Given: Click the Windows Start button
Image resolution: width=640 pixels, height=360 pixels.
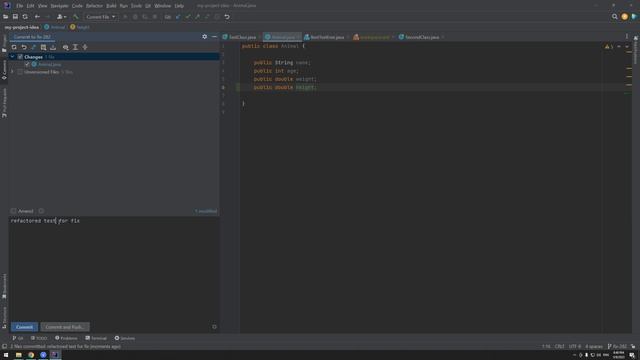Looking at the screenshot, I should click(x=6, y=355).
